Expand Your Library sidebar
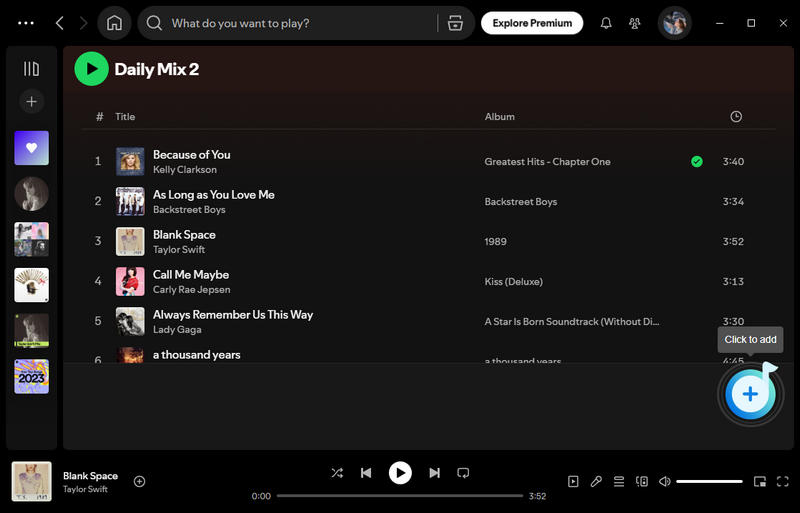This screenshot has height=513, width=800. pyautogui.click(x=32, y=68)
